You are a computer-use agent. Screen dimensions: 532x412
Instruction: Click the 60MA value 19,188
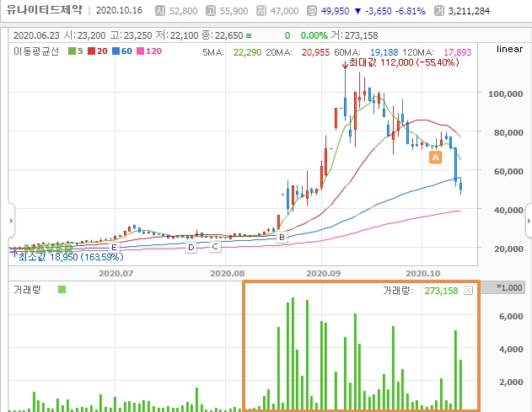pos(384,52)
